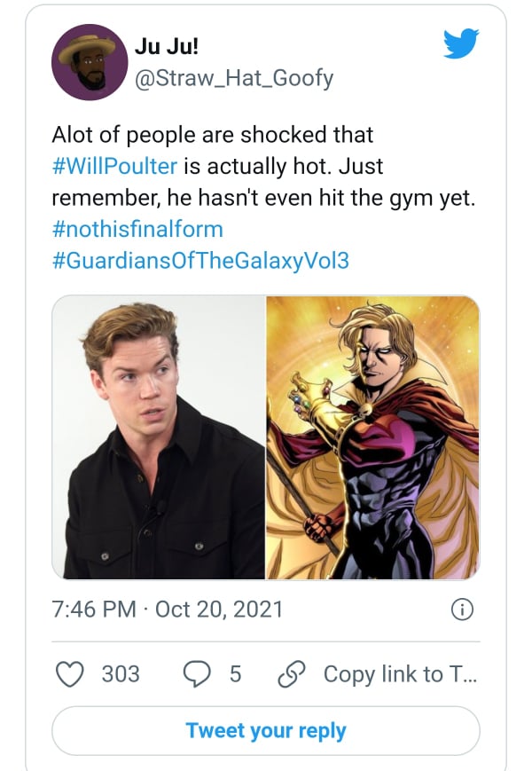This screenshot has height=771, width=532.
Task: Like the tweet with the heart icon
Action: pyautogui.click(x=70, y=674)
